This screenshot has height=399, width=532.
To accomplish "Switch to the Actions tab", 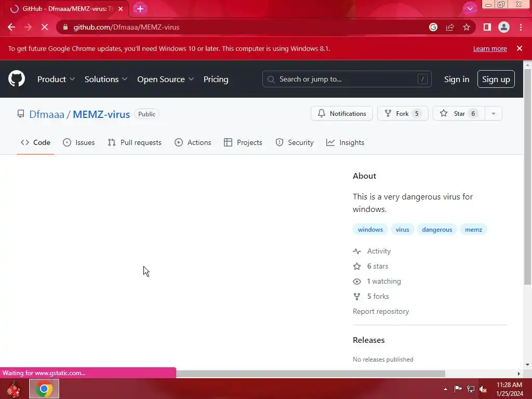I will pos(193,142).
